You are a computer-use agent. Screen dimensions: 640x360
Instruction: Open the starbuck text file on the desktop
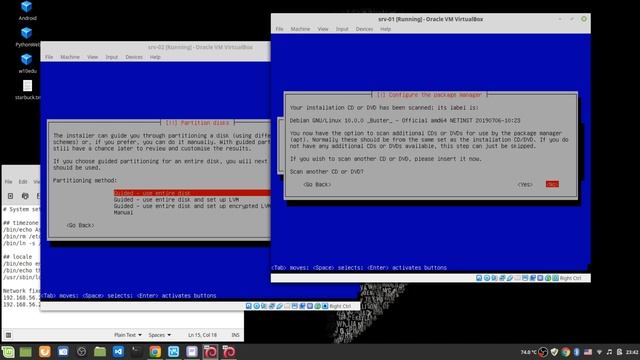(27, 90)
